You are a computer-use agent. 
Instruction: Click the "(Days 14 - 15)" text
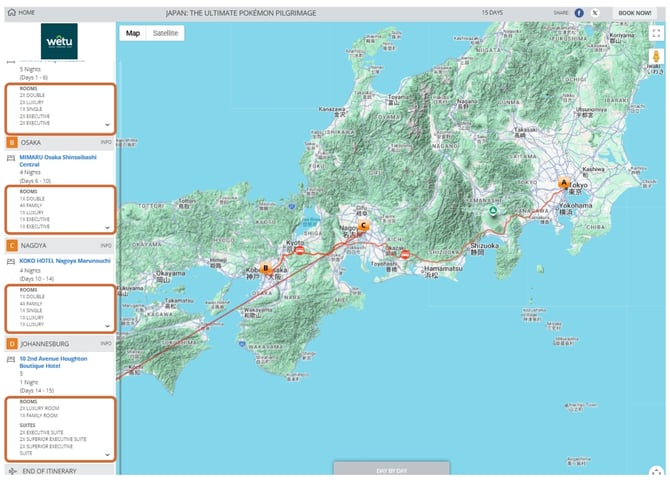pos(37,391)
